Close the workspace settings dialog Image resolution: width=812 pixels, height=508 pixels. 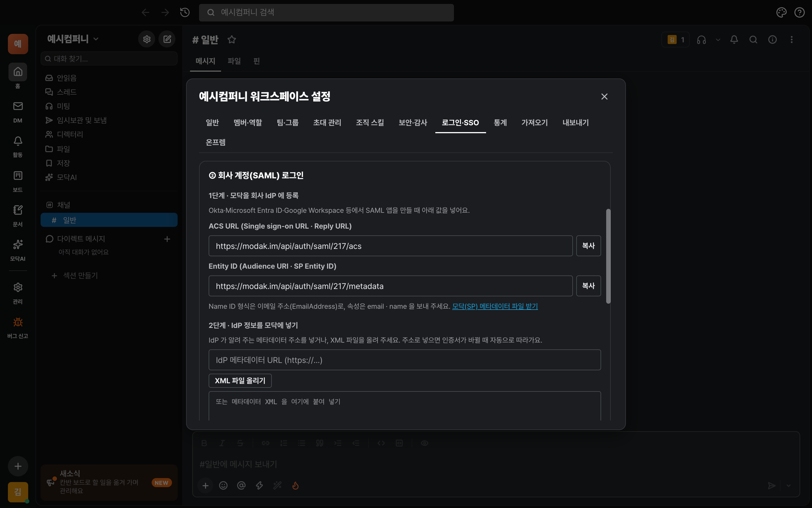[604, 97]
